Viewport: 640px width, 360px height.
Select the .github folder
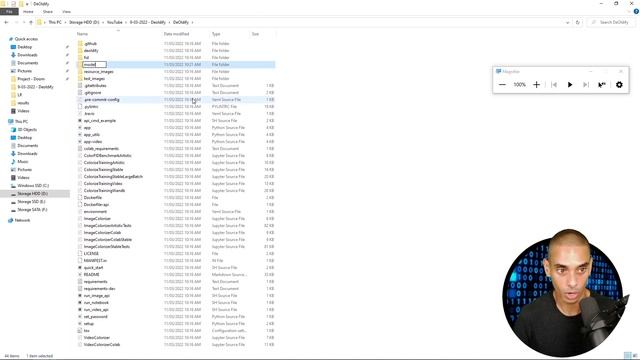point(90,44)
